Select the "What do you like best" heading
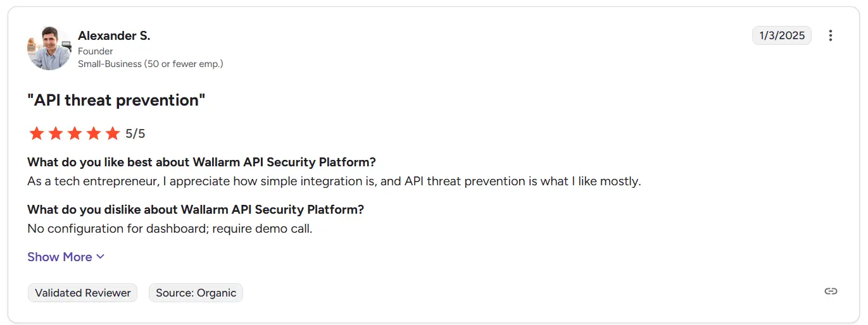 click(x=201, y=162)
